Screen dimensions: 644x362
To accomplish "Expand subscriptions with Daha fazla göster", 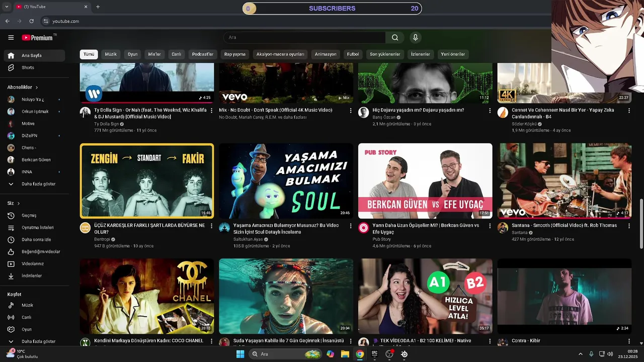I will [34, 184].
